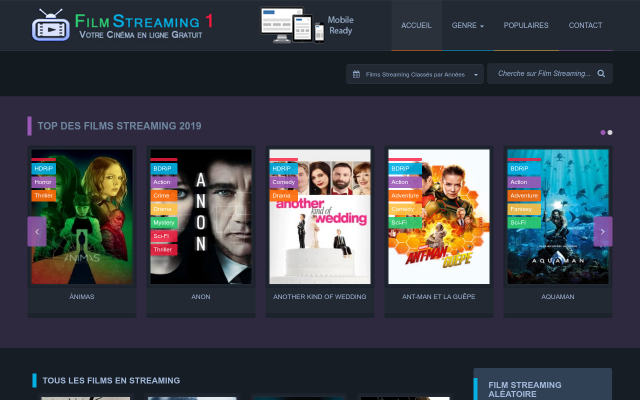Click Adventure tag on Aquaman poster
Image resolution: width=640 pixels, height=400 pixels.
(524, 196)
